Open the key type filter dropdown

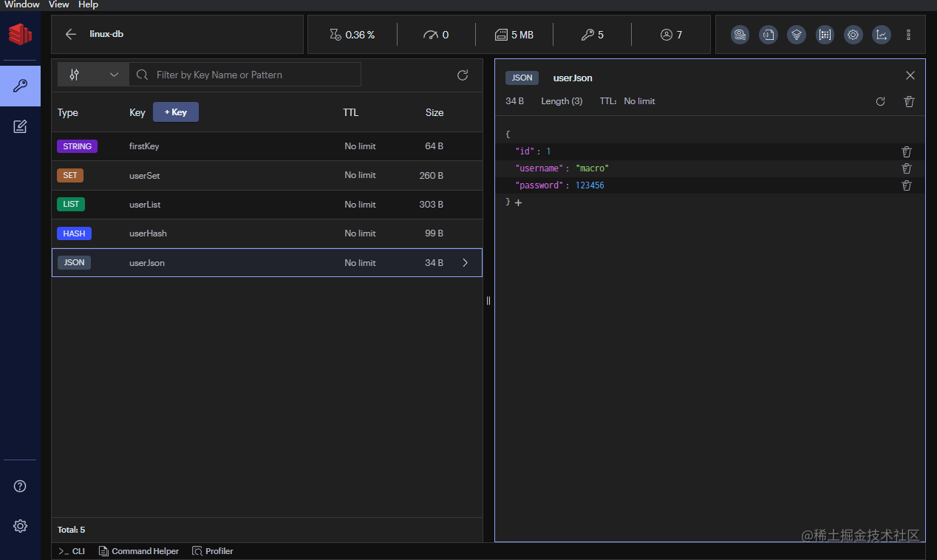pyautogui.click(x=93, y=75)
